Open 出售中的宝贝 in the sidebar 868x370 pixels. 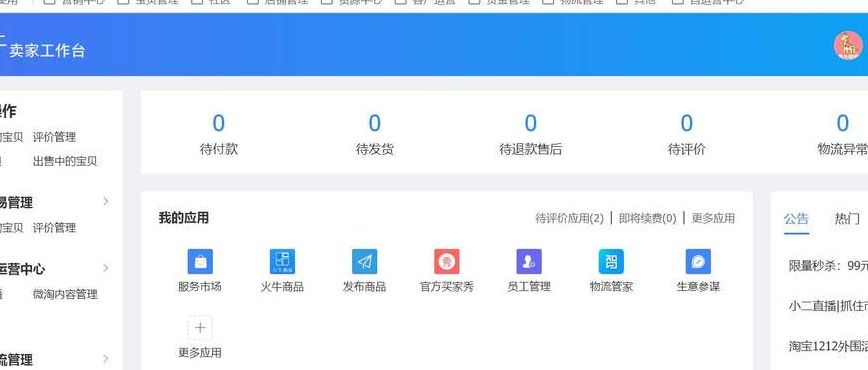65,161
